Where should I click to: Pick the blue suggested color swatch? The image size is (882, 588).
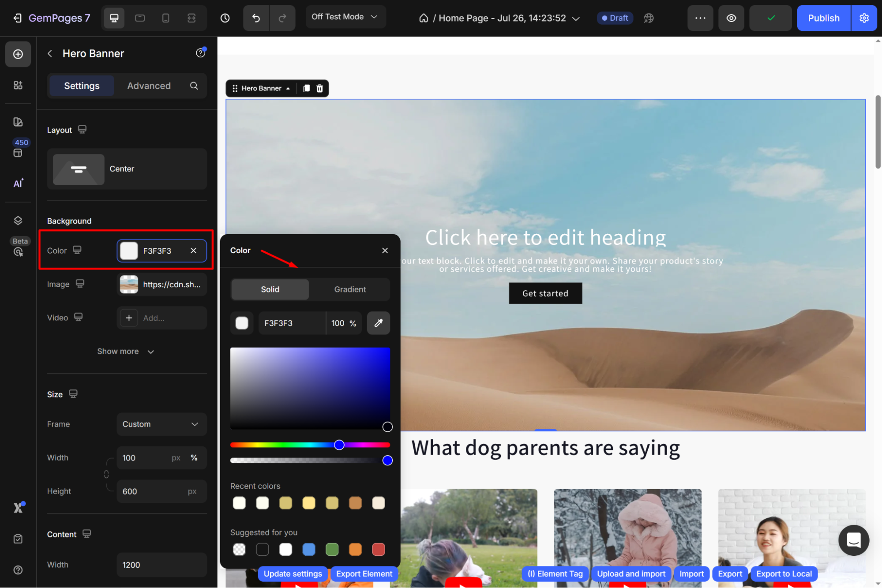coord(309,549)
